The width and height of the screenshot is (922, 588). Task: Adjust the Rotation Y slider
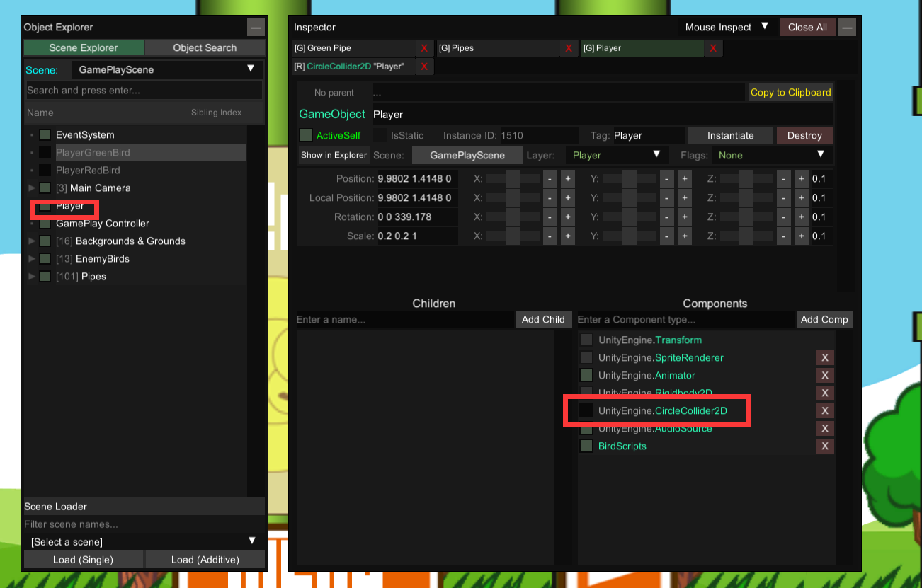[630, 217]
